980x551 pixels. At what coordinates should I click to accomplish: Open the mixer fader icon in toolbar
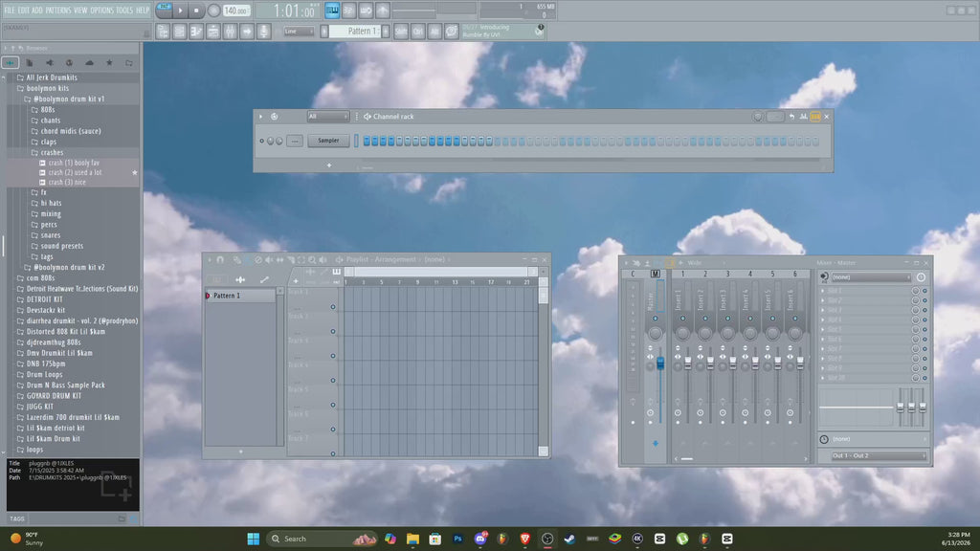(x=230, y=32)
